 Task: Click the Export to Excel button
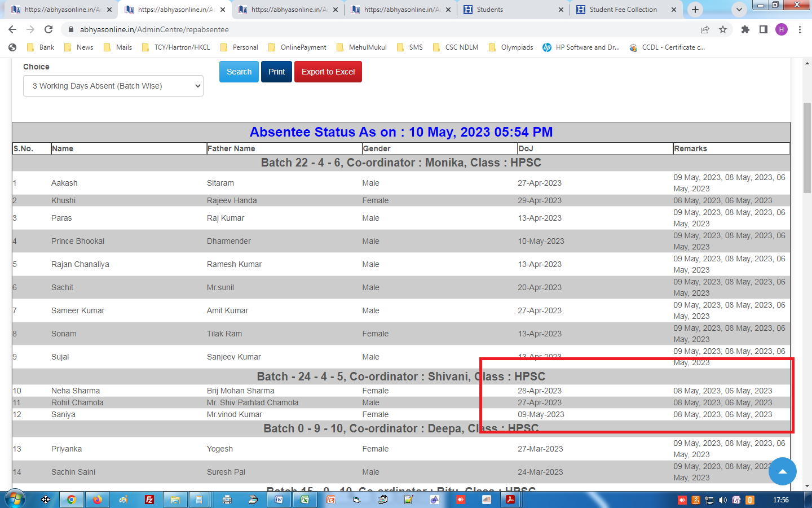click(328, 72)
